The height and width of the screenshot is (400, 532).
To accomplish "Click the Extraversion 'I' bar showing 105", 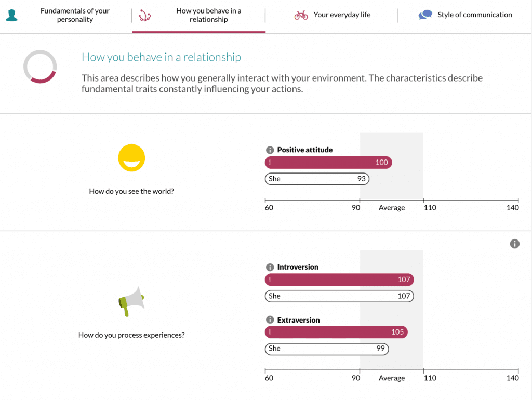I will click(x=336, y=332).
